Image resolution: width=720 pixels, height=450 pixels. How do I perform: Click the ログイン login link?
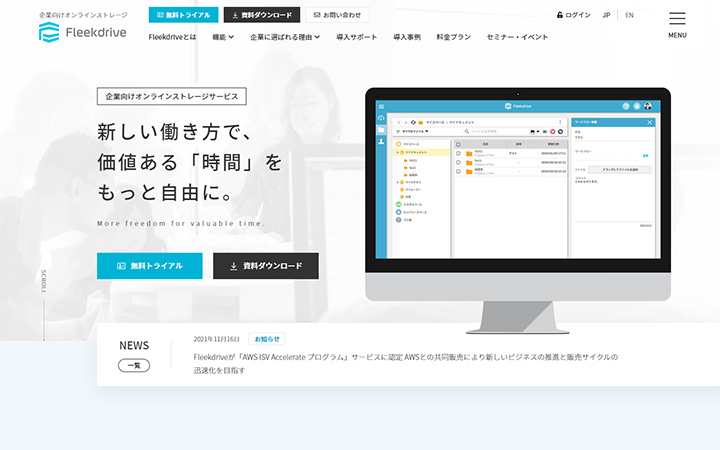click(x=574, y=15)
